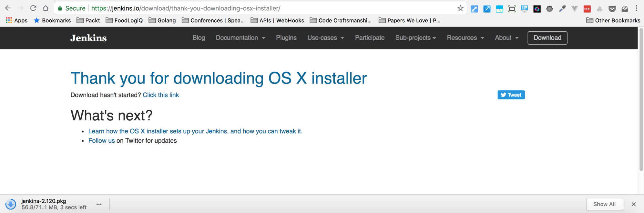The width and height of the screenshot is (644, 213).
Task: Open the red LastPass extension icon
Action: coord(587,9)
